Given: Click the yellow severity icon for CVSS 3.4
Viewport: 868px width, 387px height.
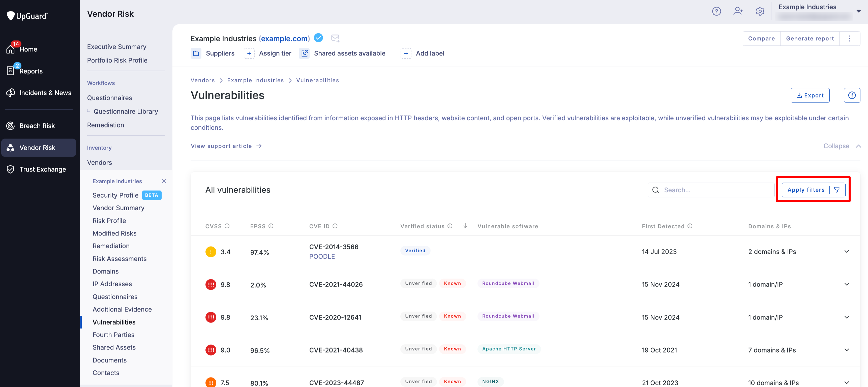Looking at the screenshot, I should pyautogui.click(x=211, y=252).
